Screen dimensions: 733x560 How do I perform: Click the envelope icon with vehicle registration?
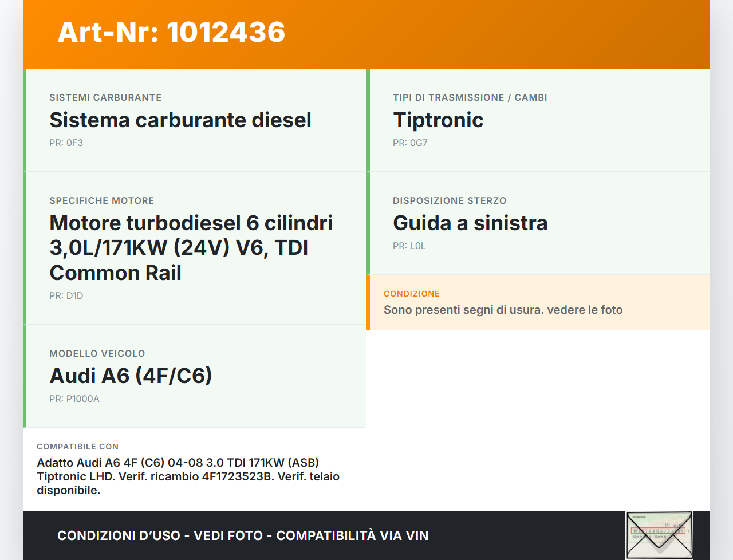pyautogui.click(x=659, y=534)
